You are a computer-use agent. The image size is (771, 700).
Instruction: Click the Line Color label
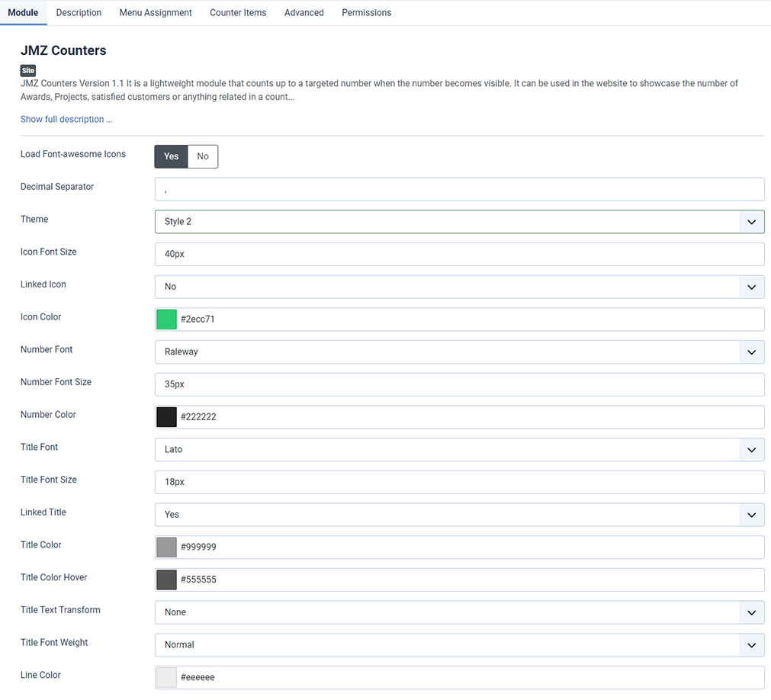[x=41, y=675]
